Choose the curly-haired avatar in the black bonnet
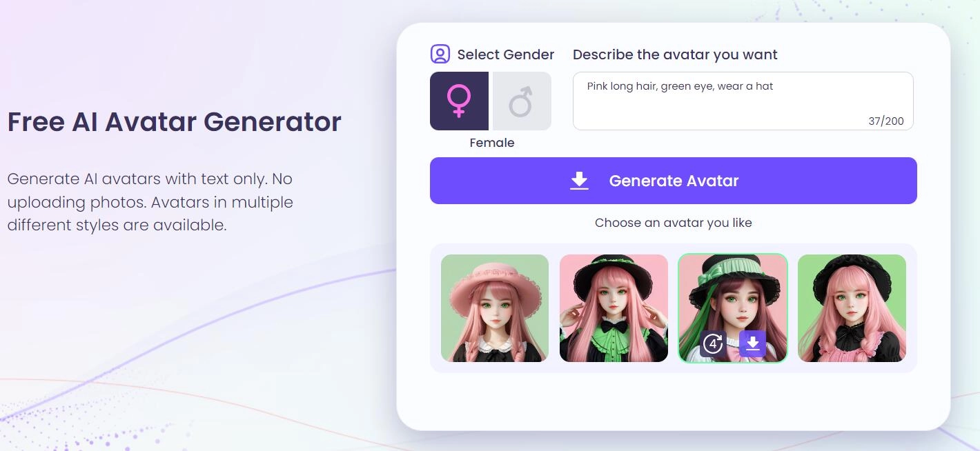 [x=852, y=308]
